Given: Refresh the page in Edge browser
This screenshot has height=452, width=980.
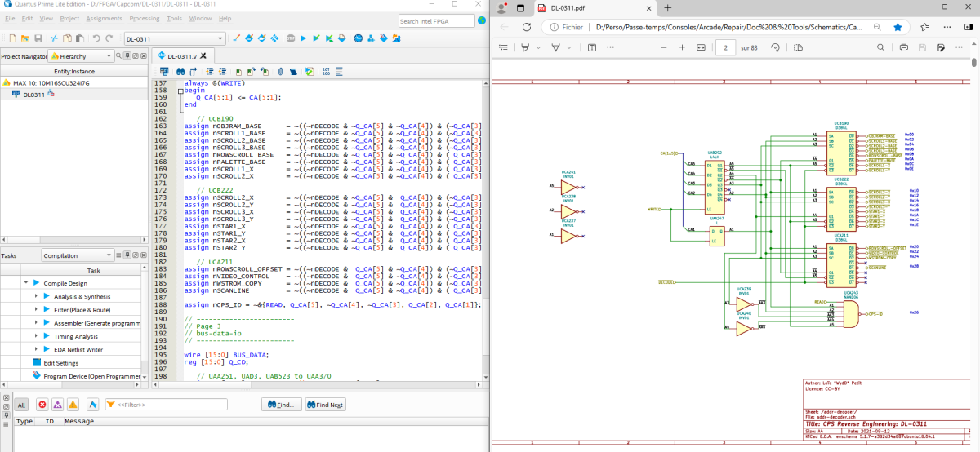Looking at the screenshot, I should click(527, 27).
